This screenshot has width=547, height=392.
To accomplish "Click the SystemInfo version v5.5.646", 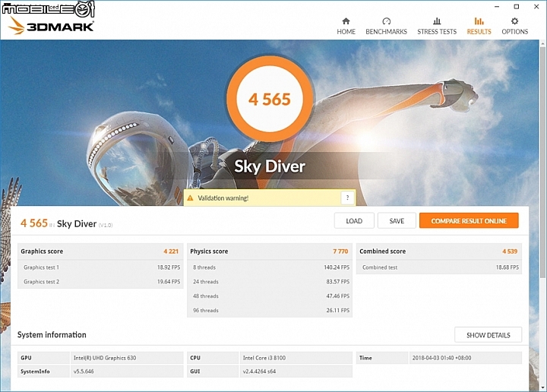I will (x=84, y=371).
